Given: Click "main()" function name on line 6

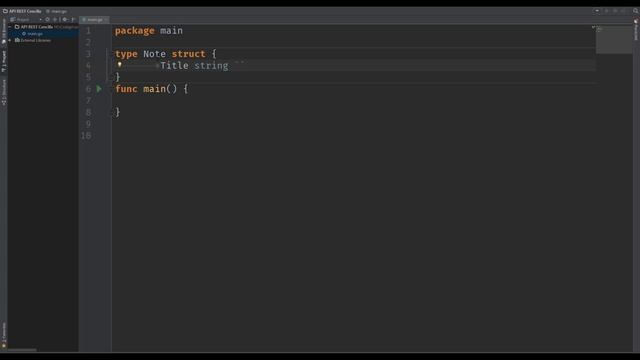Looking at the screenshot, I should 160,89.
